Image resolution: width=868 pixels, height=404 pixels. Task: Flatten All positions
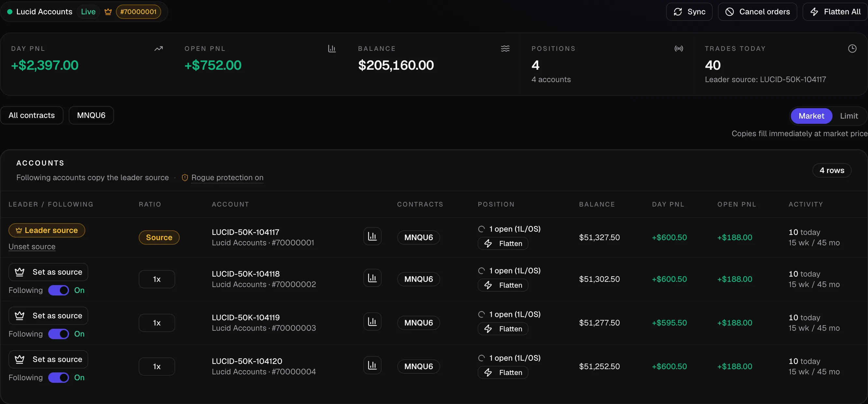point(835,12)
